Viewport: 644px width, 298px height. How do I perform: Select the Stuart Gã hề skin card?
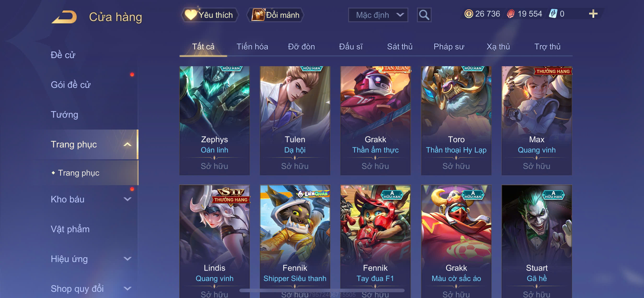(536, 241)
